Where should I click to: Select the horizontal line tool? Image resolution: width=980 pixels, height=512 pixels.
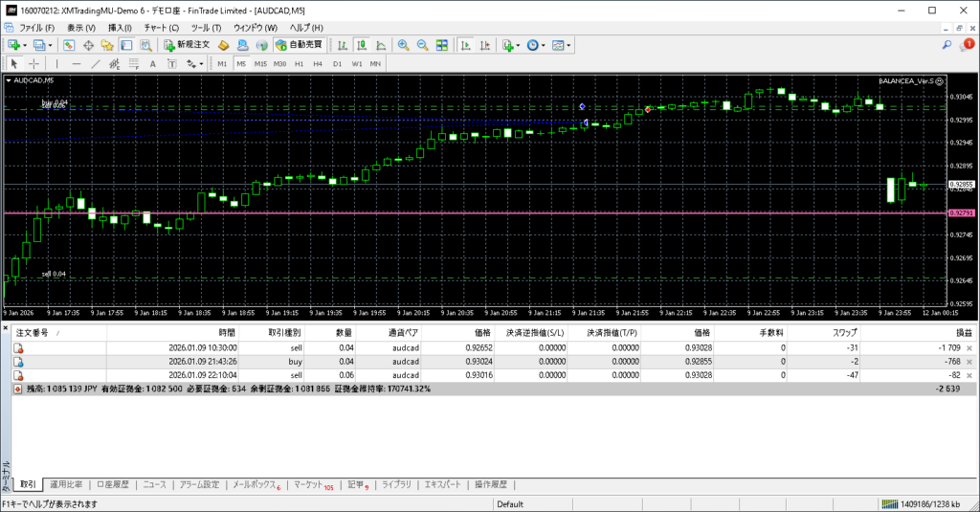[x=76, y=64]
